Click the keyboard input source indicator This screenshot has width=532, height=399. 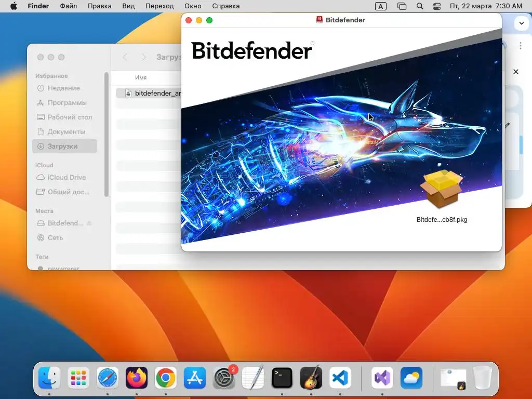381,6
